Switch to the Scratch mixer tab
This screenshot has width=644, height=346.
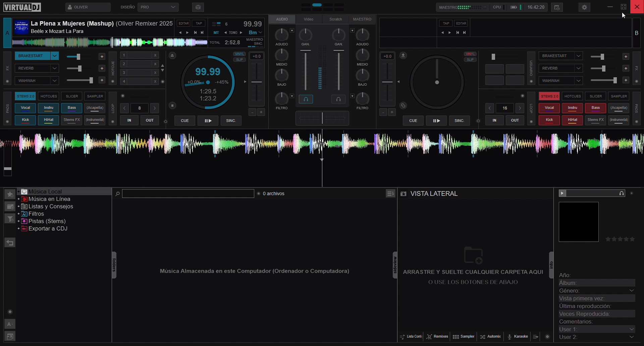click(336, 19)
